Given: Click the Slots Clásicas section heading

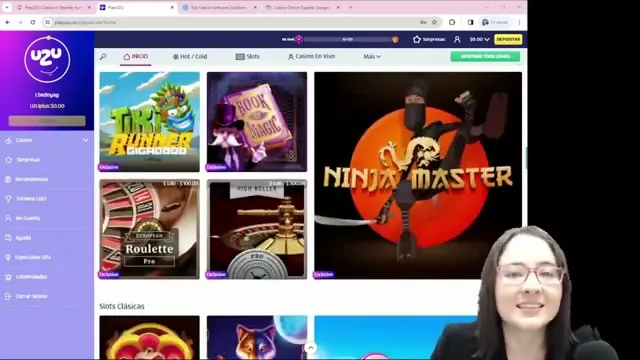Looking at the screenshot, I should pos(122,306).
